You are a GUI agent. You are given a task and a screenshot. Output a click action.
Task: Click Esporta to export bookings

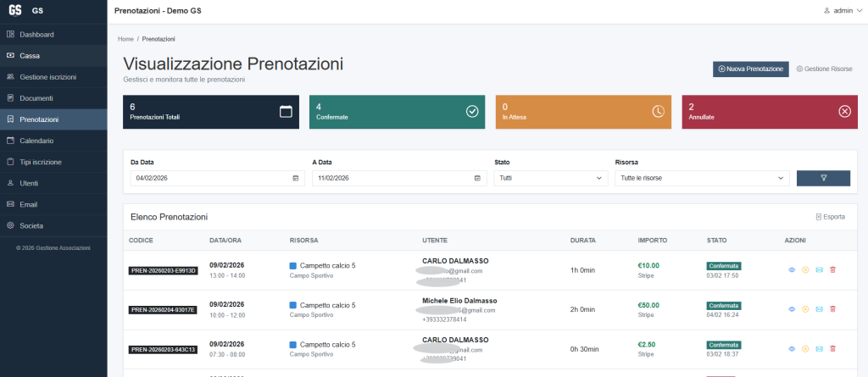coord(830,217)
